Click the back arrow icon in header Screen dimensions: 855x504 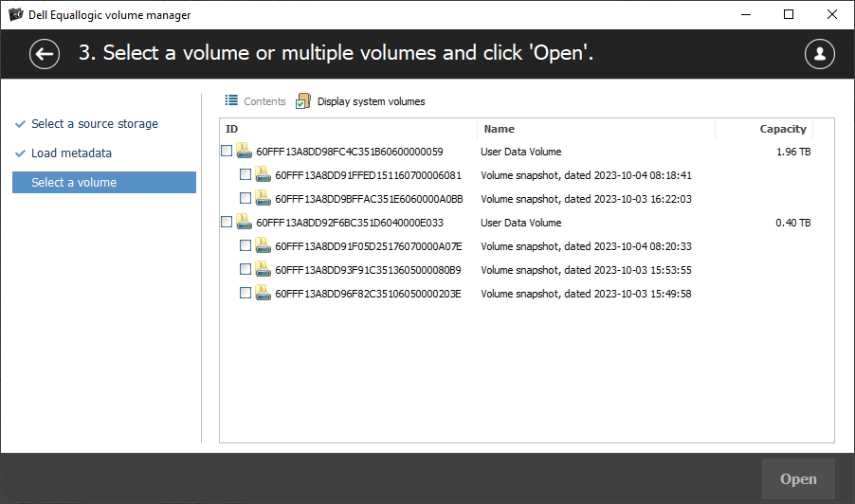coord(45,54)
